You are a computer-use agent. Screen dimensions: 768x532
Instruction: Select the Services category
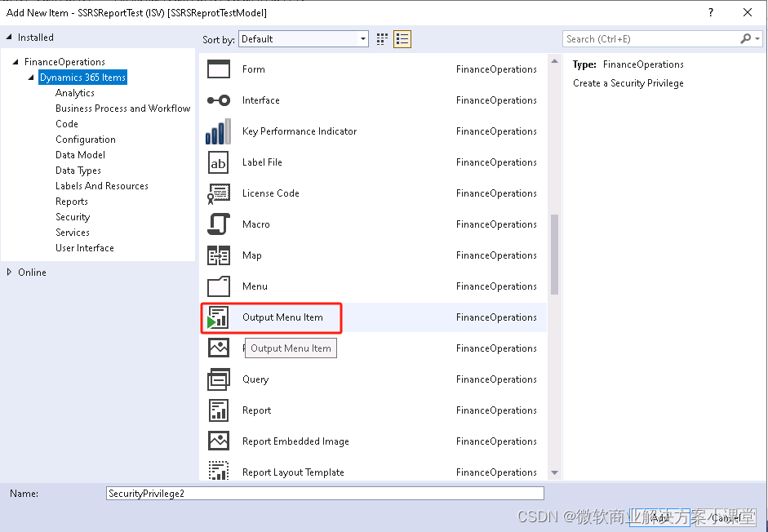(73, 233)
